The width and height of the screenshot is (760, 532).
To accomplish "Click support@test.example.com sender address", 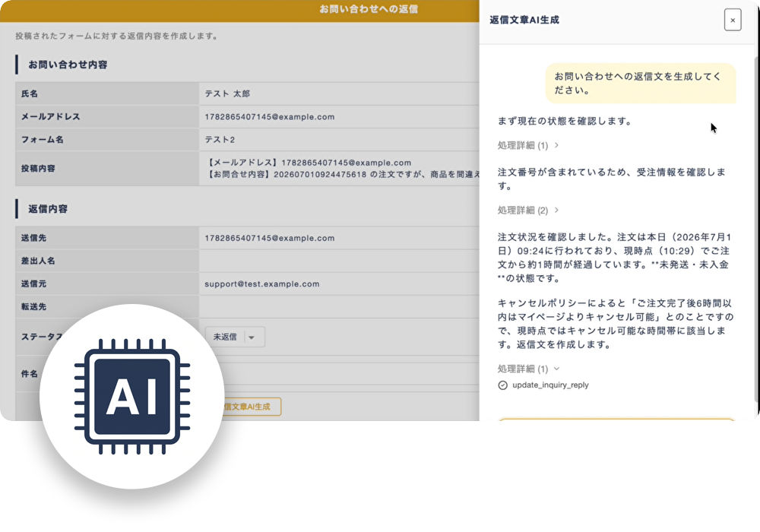I will tap(261, 284).
